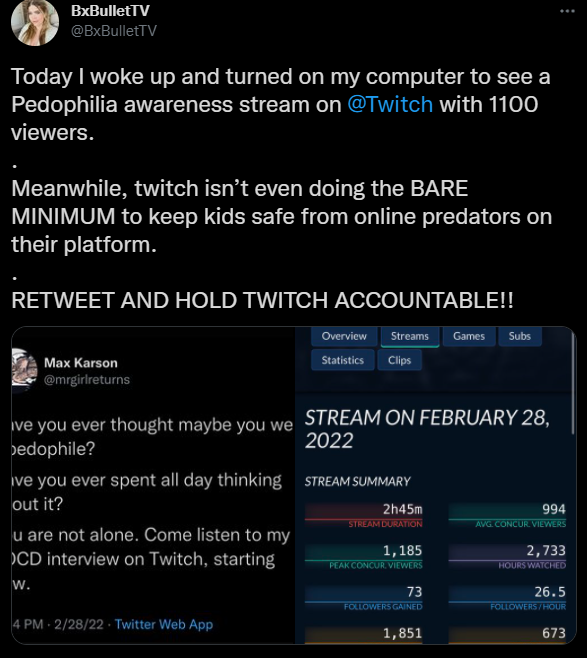587x658 pixels.
Task: Click Max Karson's avatar in the quoted tweet
Action: (x=24, y=370)
